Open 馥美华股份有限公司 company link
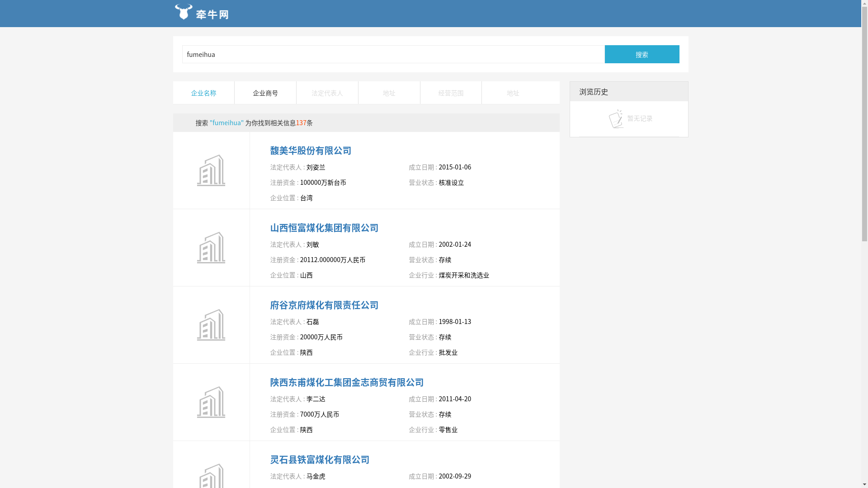This screenshot has height=488, width=868. tap(311, 150)
